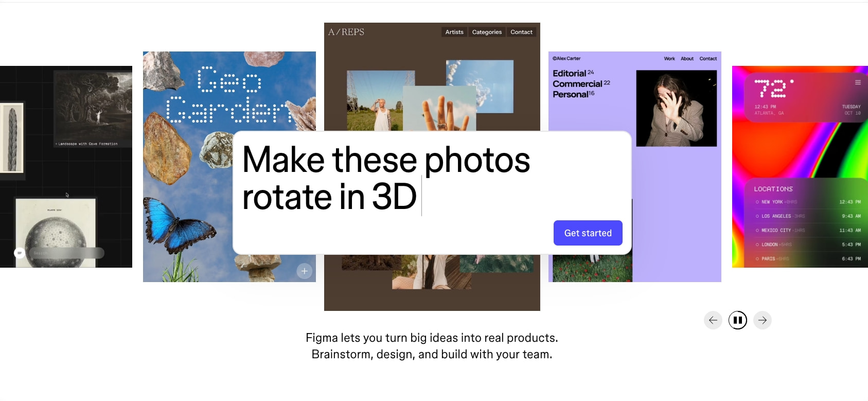This screenshot has height=401, width=868.
Task: Go to previous slide with left arrow
Action: [713, 320]
